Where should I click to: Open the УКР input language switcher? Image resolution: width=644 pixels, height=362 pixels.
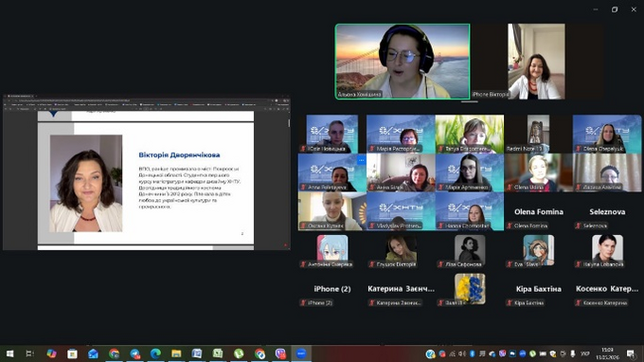[x=585, y=353]
